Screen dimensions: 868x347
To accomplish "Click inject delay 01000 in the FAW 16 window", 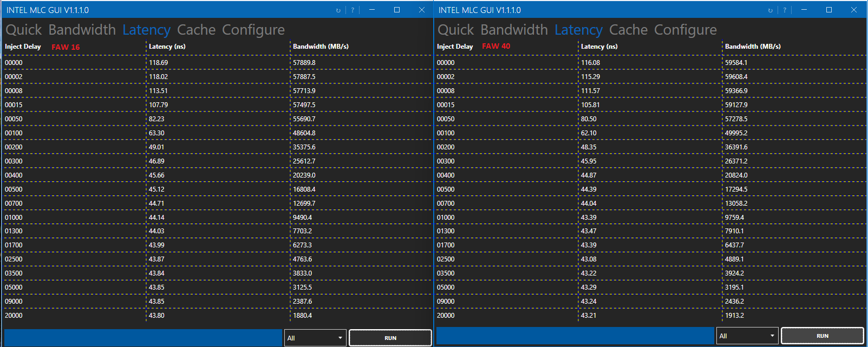I will (x=14, y=218).
